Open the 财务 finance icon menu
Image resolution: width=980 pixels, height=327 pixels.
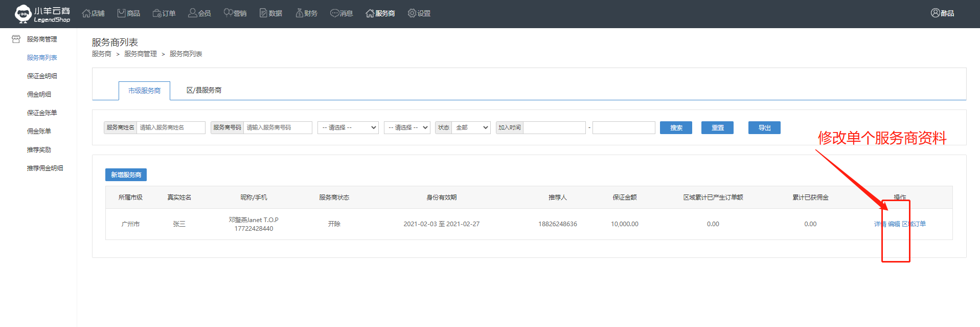(x=300, y=13)
